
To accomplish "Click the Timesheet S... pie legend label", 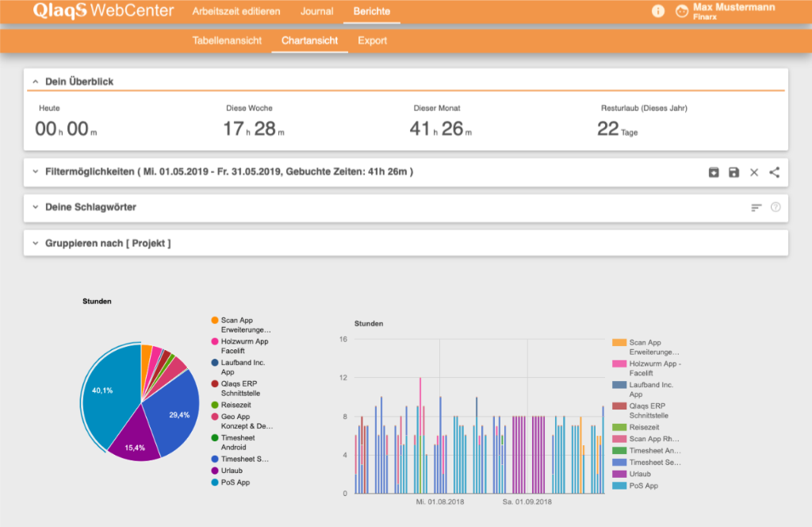I will (x=244, y=459).
